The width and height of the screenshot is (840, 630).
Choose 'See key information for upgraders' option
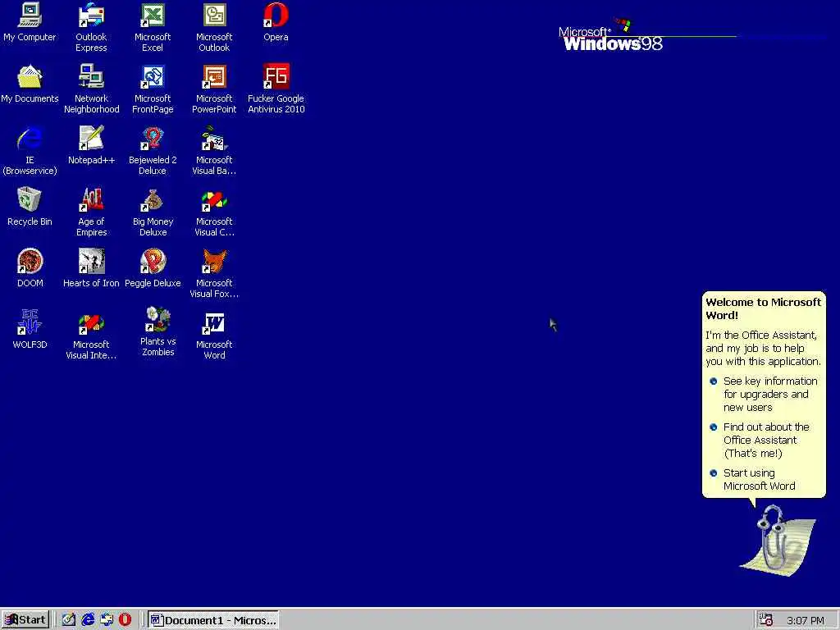765,395
